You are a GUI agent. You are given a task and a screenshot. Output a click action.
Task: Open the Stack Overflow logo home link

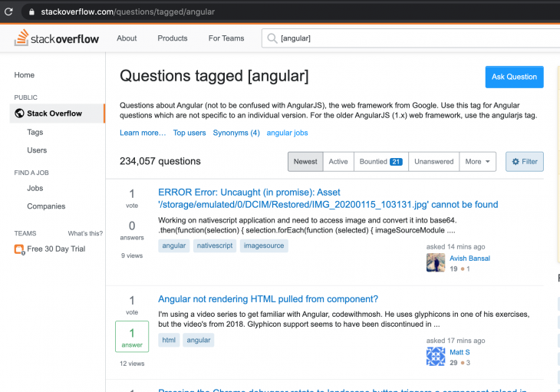tap(57, 38)
